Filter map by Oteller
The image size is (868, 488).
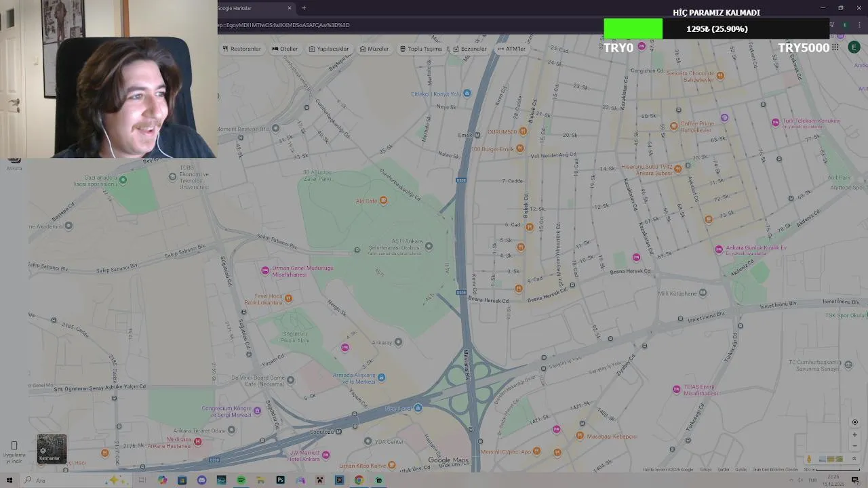click(x=285, y=49)
